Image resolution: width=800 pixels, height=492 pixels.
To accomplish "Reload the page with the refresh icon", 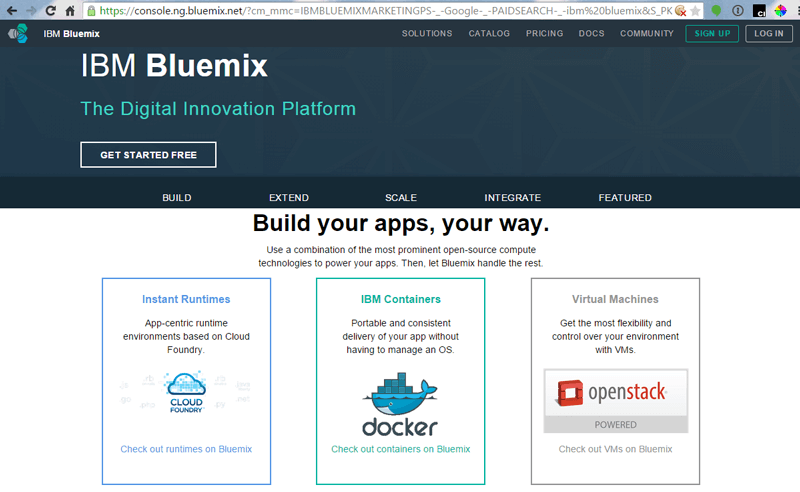I will tap(51, 10).
